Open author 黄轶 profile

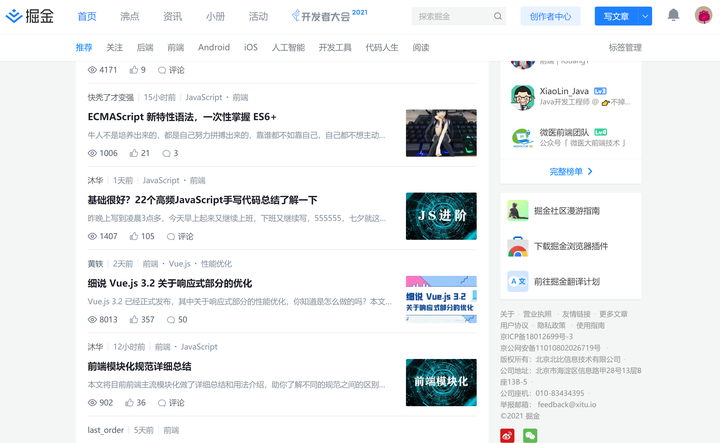coord(96,264)
